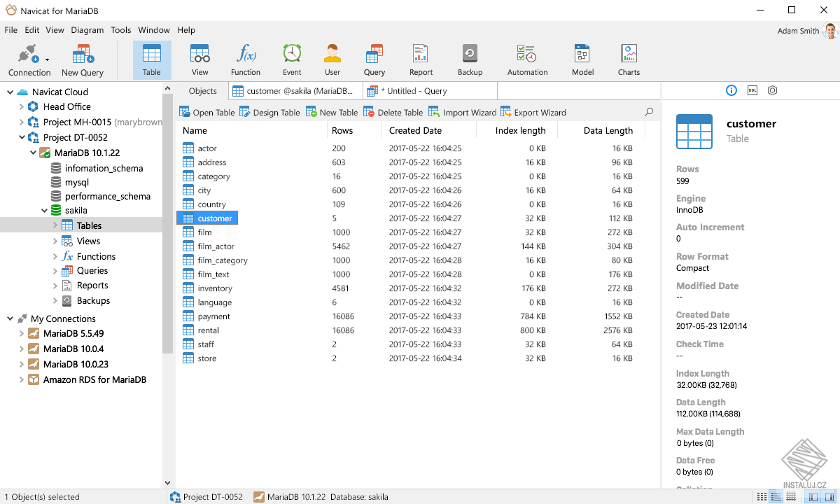Collapse the Project DT-0052 node
The height and width of the screenshot is (504, 840).
coord(22,138)
